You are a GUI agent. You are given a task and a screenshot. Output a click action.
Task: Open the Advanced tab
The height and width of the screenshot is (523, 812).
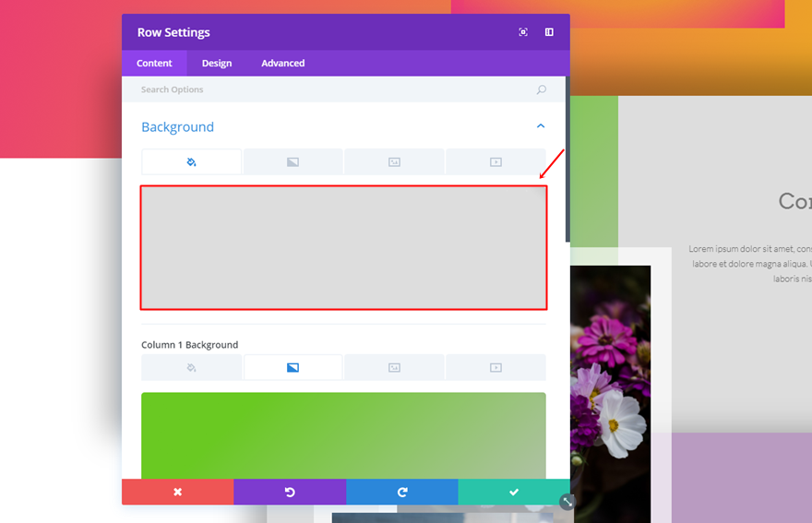[x=282, y=63]
